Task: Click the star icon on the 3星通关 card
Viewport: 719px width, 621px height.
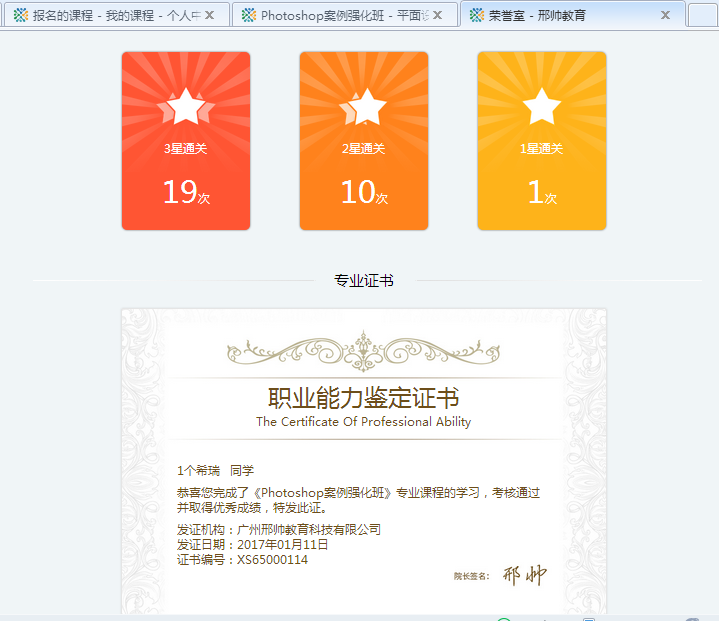Action: click(185, 107)
